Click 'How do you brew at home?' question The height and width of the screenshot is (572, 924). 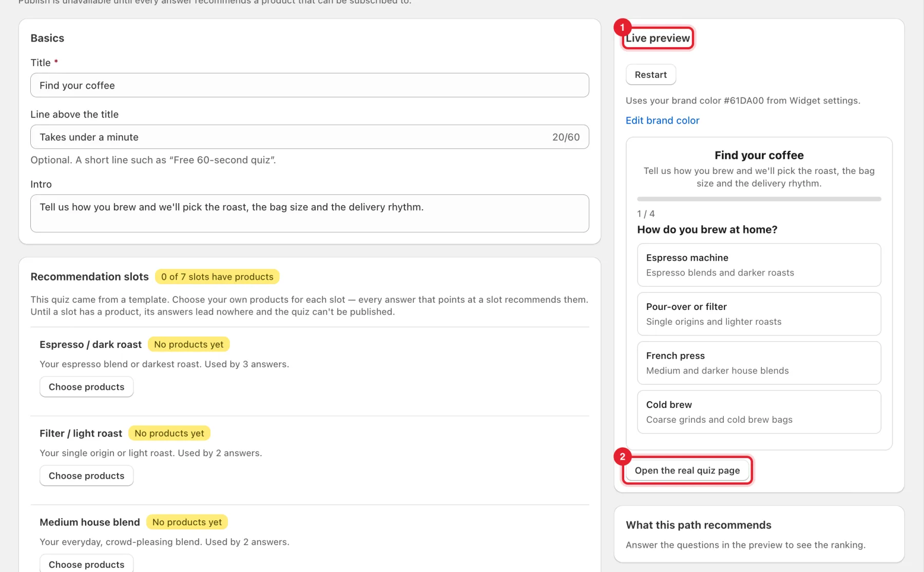707,229
